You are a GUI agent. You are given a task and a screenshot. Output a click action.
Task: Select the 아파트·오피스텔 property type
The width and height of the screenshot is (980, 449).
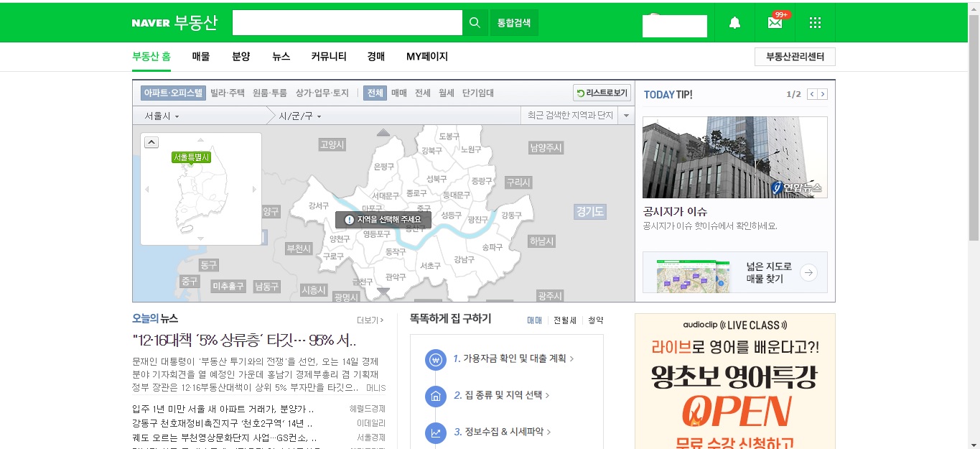point(173,93)
